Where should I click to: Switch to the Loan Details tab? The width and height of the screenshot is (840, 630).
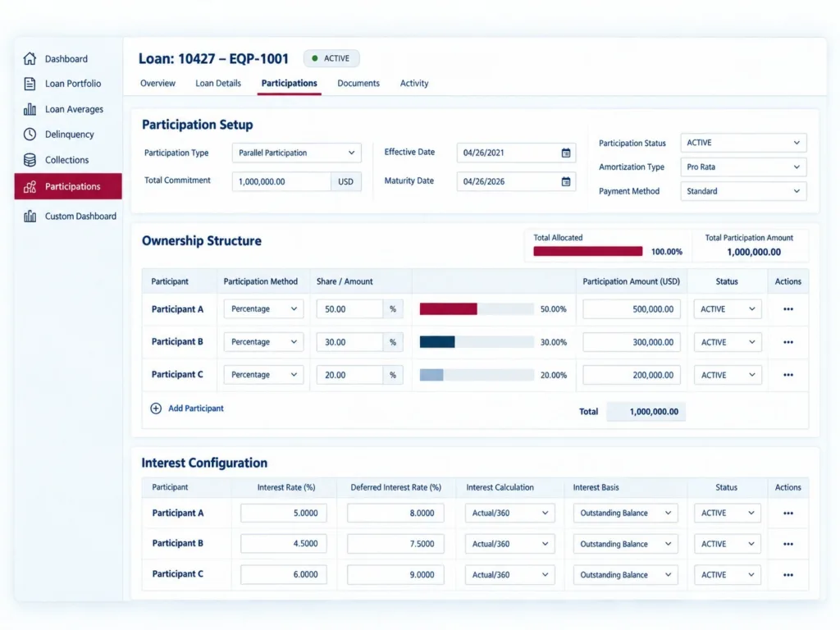(x=218, y=83)
